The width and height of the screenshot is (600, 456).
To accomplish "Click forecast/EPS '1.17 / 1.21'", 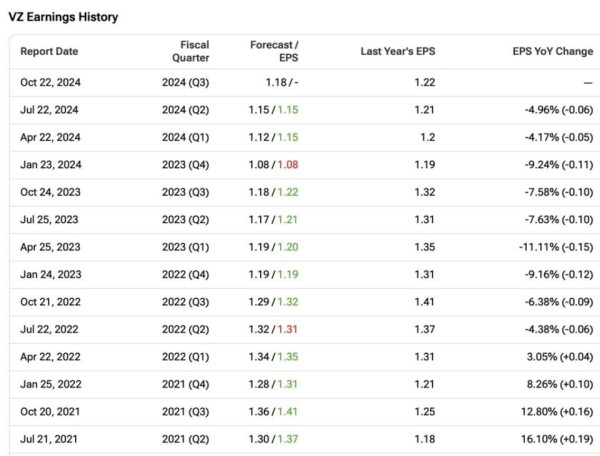I will pos(274,220).
